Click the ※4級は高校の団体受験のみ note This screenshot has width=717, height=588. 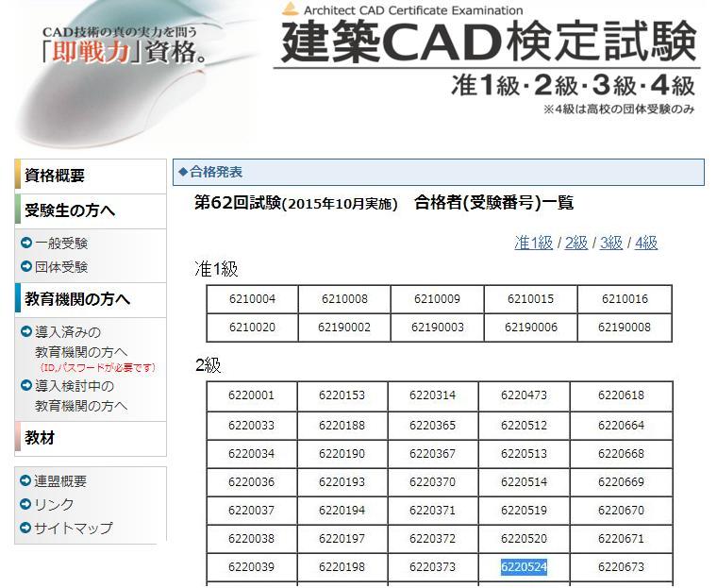pyautogui.click(x=619, y=109)
